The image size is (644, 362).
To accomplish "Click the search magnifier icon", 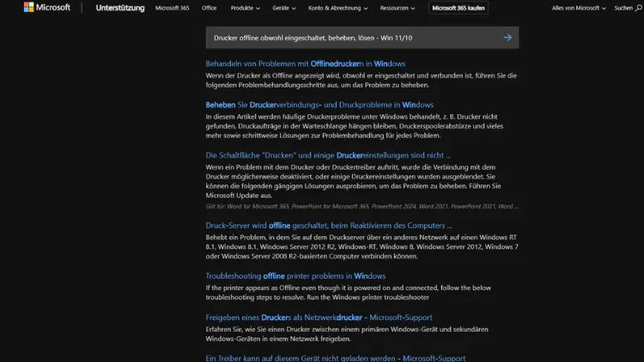I will (638, 8).
